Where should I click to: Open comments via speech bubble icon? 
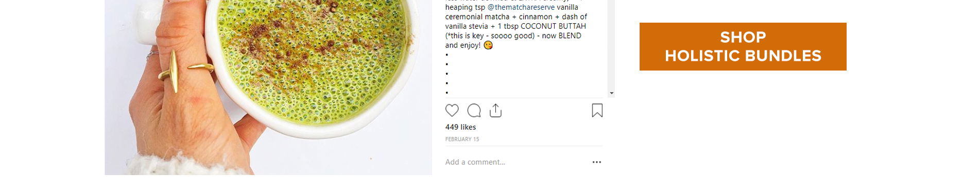pos(474,110)
